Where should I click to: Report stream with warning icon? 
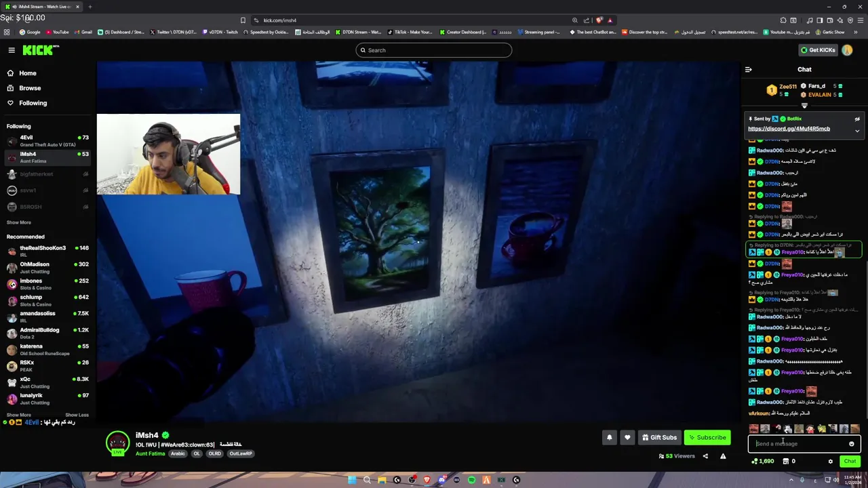723,456
